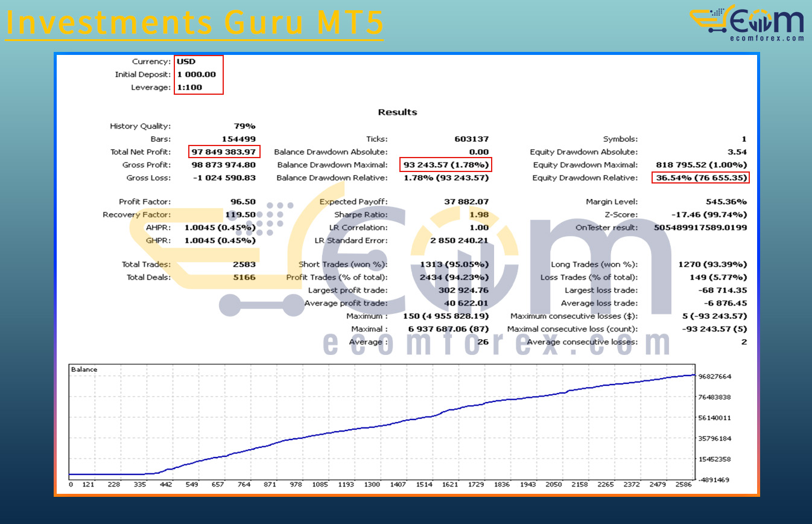This screenshot has width=812, height=524.
Task: Select Profit Trades value 2434 (94.23%)
Action: 454,278
